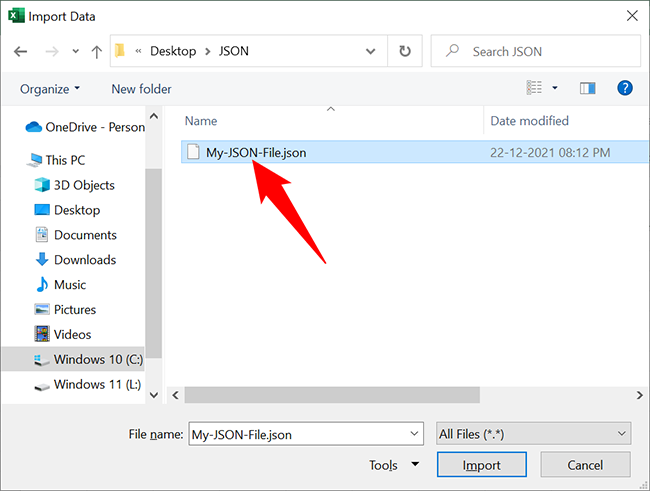Open the file type All Files dropdown
The width and height of the screenshot is (650, 491).
pyautogui.click(x=532, y=434)
